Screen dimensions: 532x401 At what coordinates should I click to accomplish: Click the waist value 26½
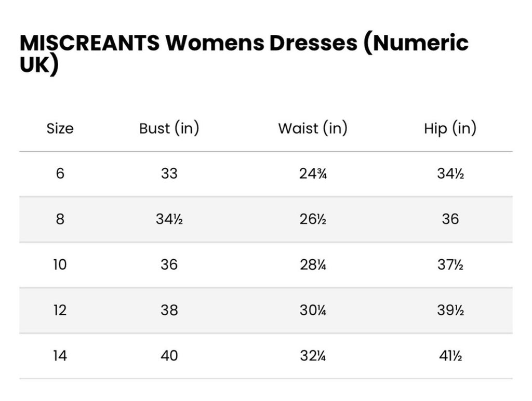(x=313, y=219)
